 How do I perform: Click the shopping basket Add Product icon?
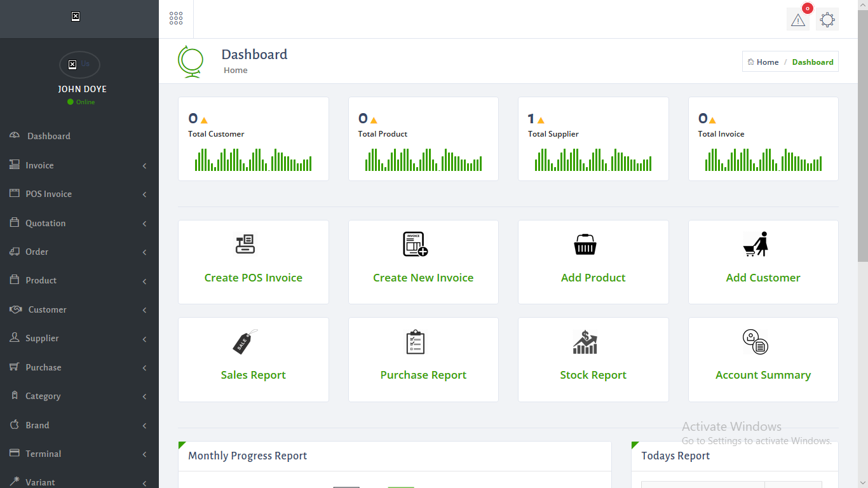tap(585, 245)
